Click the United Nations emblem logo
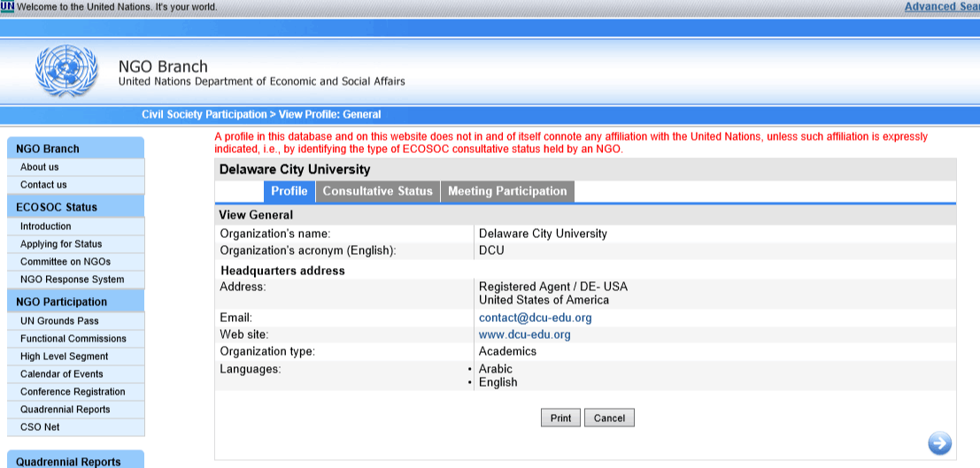 64,72
